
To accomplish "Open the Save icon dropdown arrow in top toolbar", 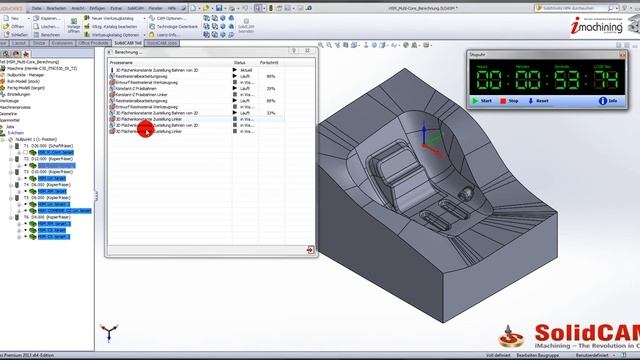I will click(225, 8).
